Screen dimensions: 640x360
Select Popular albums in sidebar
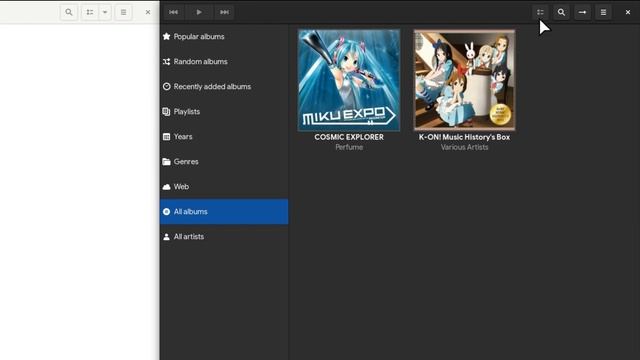coord(224,36)
